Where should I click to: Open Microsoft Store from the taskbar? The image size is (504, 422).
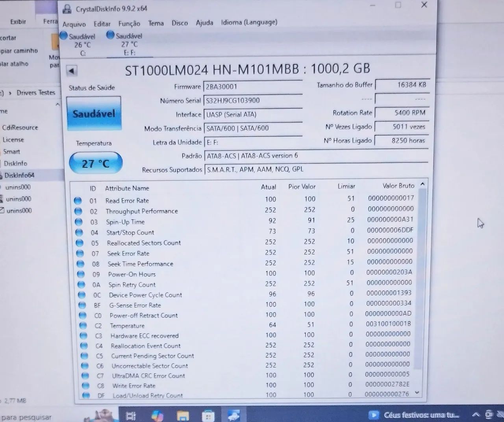point(208,415)
